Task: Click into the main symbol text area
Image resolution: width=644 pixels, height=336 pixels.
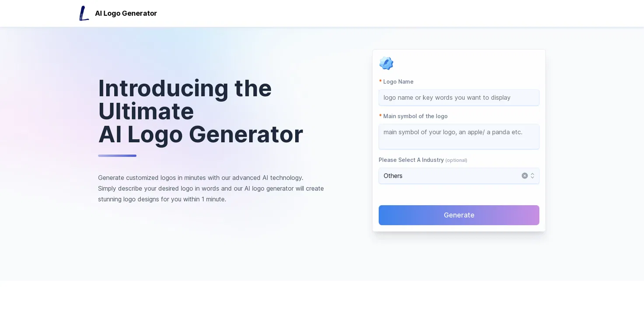Action: [459, 136]
